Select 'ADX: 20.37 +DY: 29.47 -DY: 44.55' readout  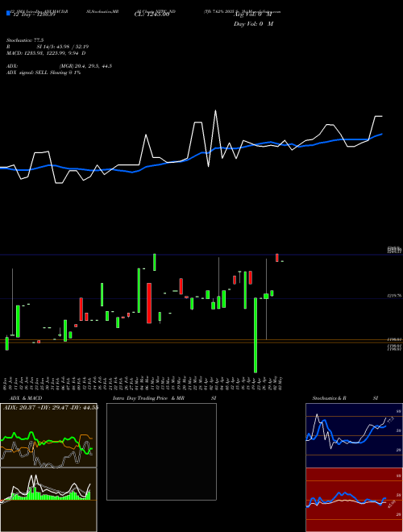[51, 407]
